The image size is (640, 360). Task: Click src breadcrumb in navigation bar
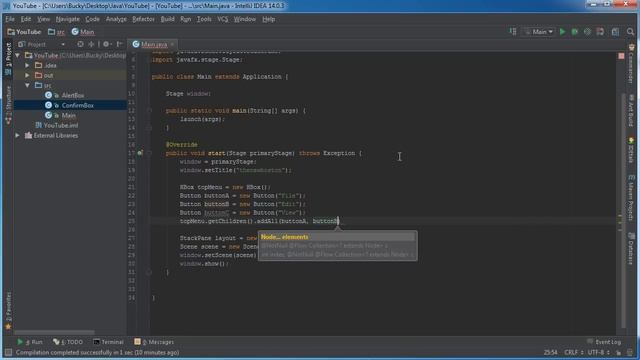coord(56,31)
